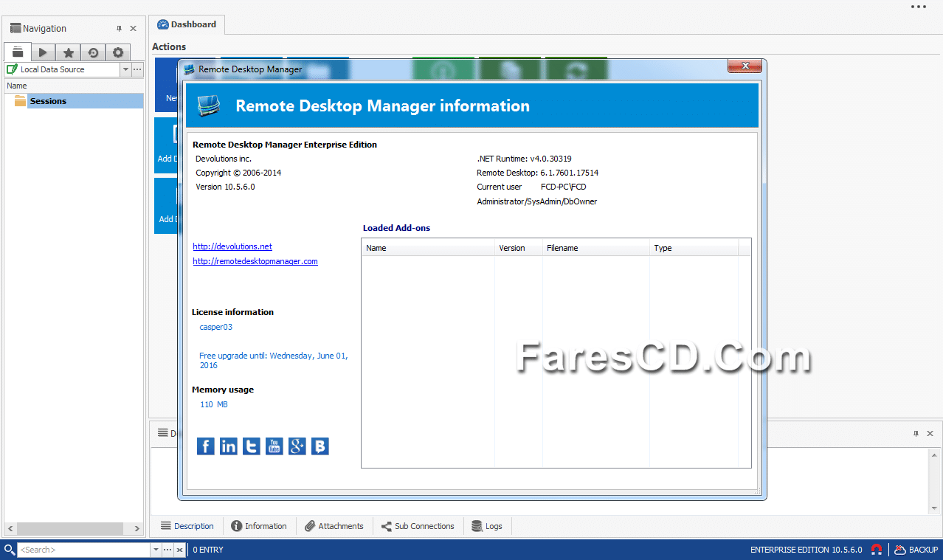Viewport: 943px width, 560px height.
Task: Sort add-ons by the Filename column
Action: coord(596,248)
